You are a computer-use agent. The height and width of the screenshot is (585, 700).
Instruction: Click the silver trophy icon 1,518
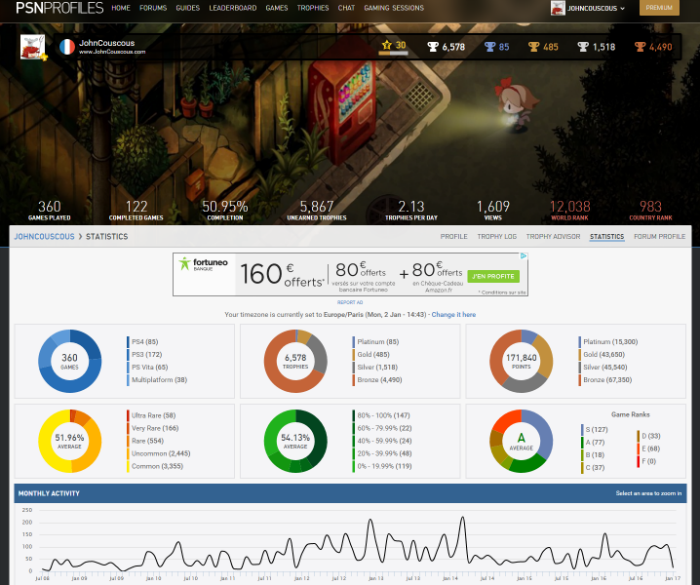(x=583, y=46)
